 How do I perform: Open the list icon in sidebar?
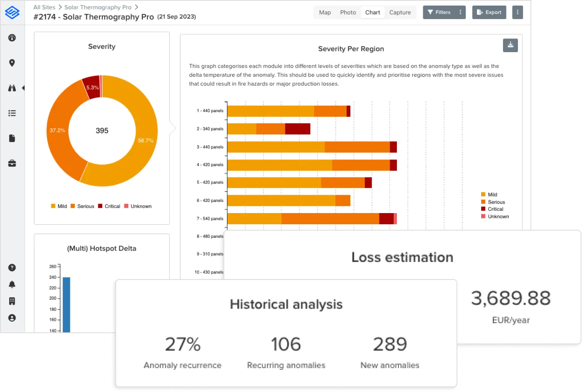tap(12, 113)
